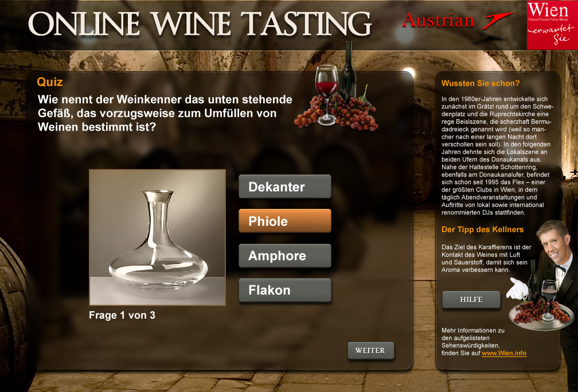Click the Frage 1 von 3 progress label
Image resolution: width=578 pixels, height=392 pixels.
[122, 315]
